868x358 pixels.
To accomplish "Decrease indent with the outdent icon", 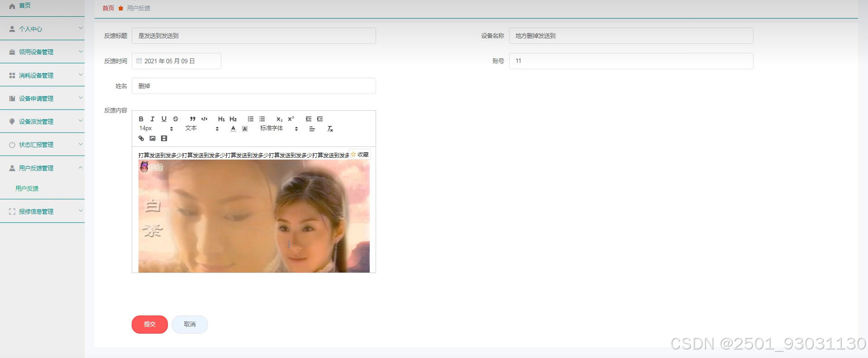I will coord(308,119).
